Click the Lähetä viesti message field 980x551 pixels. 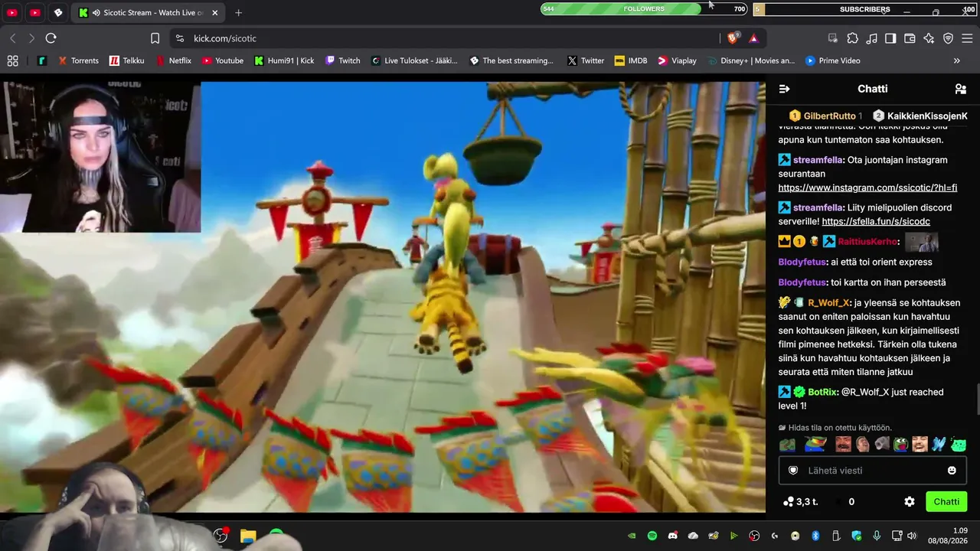872,471
